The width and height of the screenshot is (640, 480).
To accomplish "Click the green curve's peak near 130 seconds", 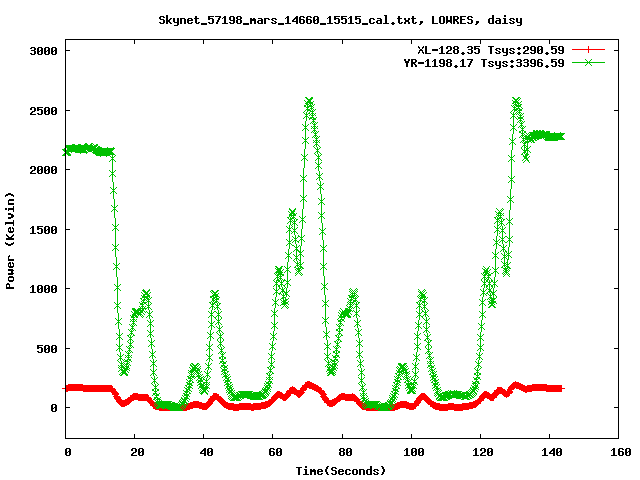I will point(516,101).
